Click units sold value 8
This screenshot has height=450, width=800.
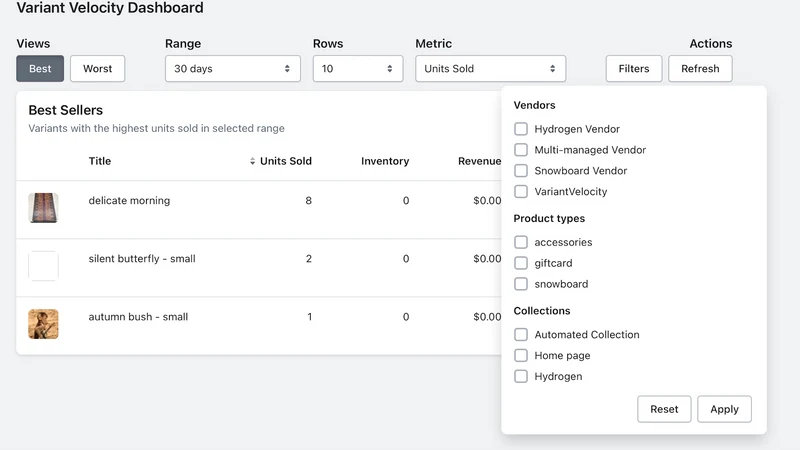(308, 201)
